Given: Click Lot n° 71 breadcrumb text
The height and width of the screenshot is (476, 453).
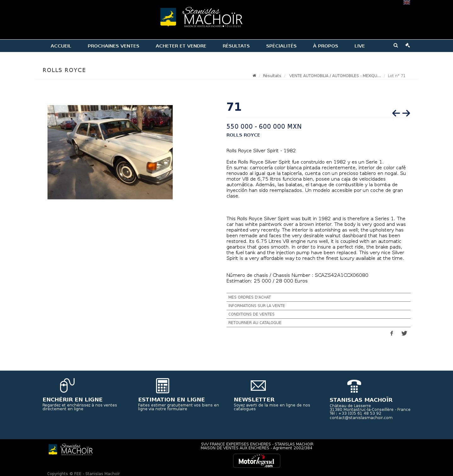Looking at the screenshot, I should point(397,76).
